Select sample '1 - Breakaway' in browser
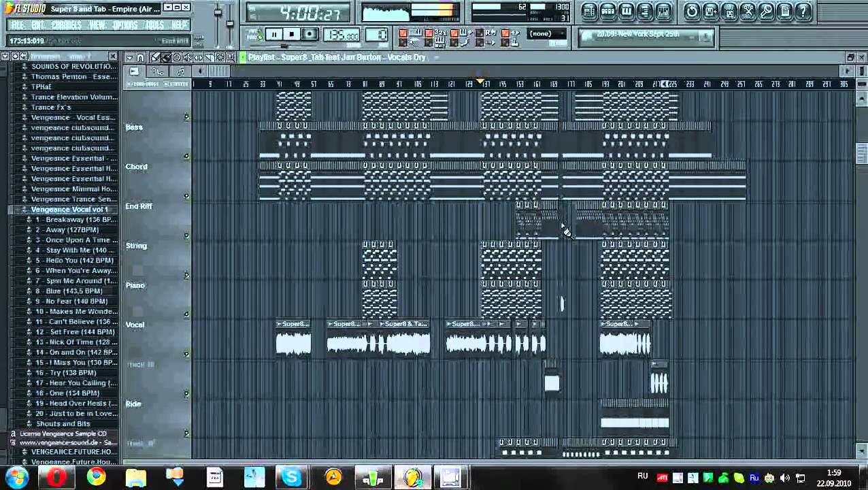The width and height of the screenshot is (868, 490). click(75, 220)
